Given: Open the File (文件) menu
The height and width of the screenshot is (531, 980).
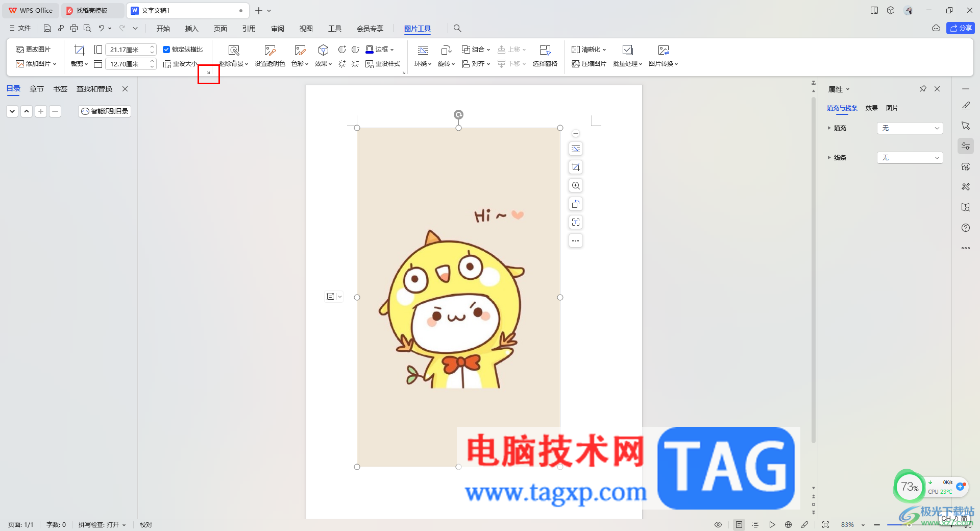Looking at the screenshot, I should [x=20, y=28].
